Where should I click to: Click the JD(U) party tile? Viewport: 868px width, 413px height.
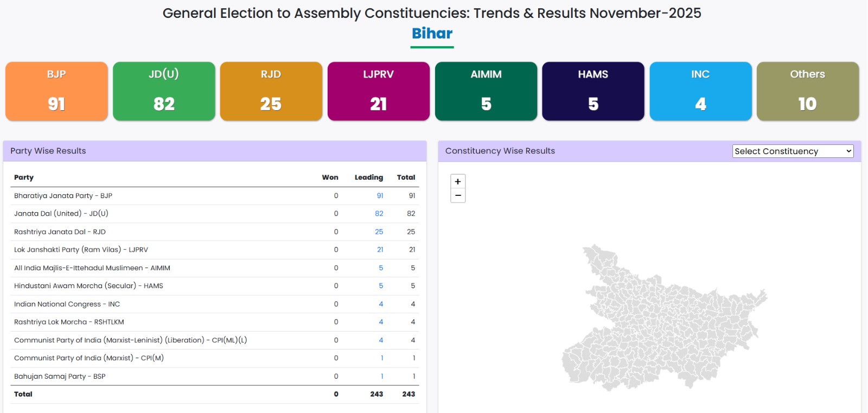click(x=164, y=91)
